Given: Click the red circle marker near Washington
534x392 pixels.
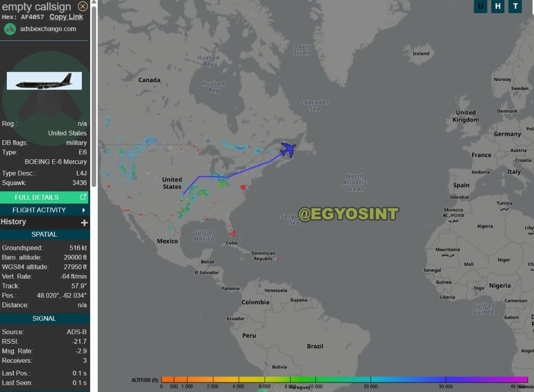Looking at the screenshot, I should 243,187.
